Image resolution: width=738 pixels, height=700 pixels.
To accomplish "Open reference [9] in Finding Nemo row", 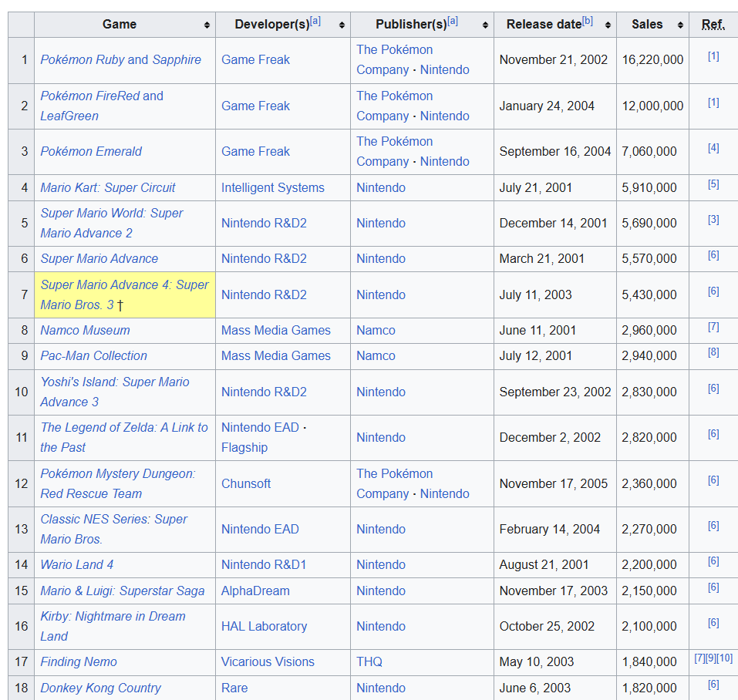I will [709, 658].
